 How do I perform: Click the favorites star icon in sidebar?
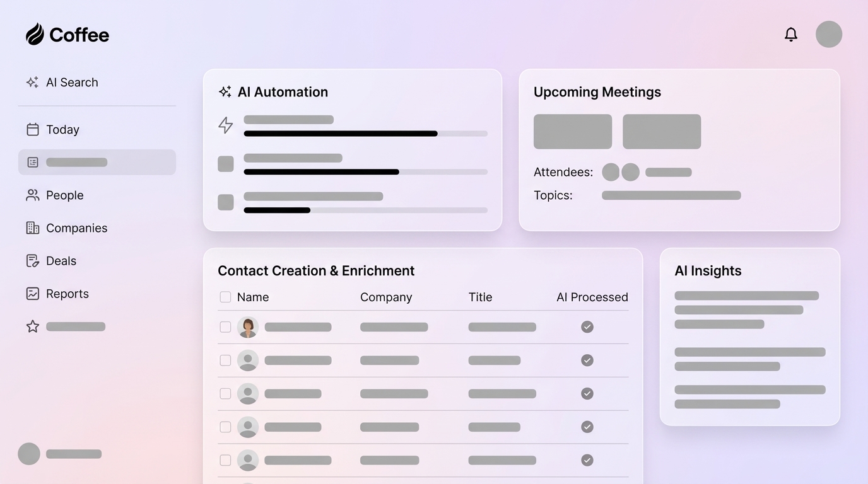pos(32,326)
